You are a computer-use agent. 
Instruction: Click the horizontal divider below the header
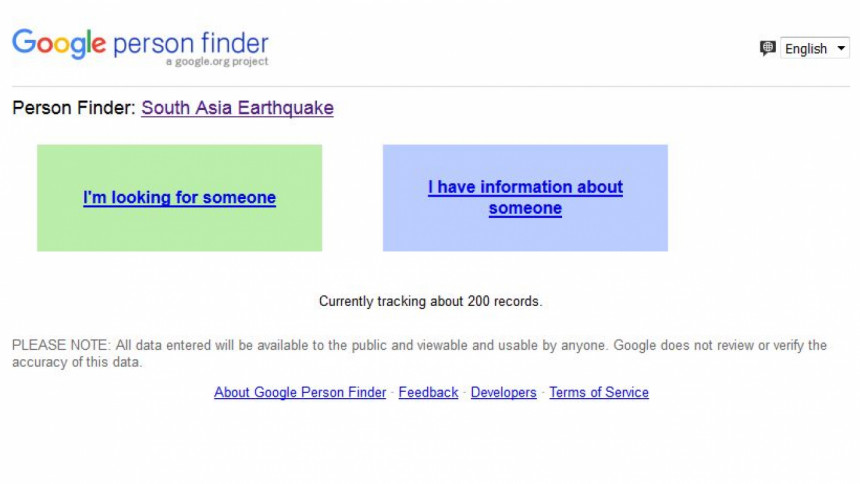(431, 86)
